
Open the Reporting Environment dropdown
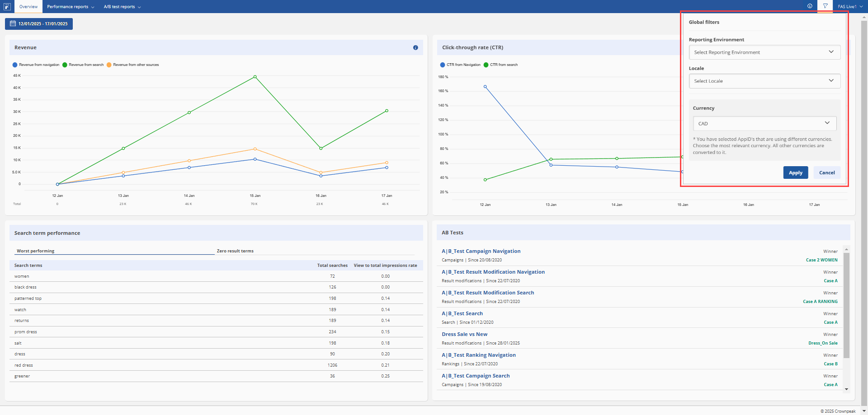tap(764, 52)
